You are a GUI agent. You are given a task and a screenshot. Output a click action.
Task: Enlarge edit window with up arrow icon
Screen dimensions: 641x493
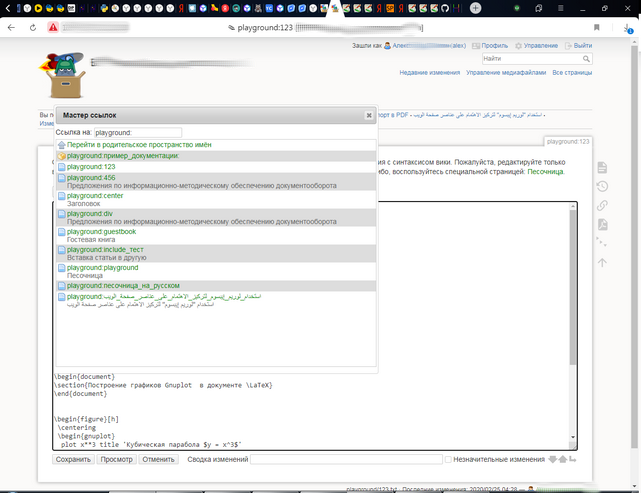(563, 459)
